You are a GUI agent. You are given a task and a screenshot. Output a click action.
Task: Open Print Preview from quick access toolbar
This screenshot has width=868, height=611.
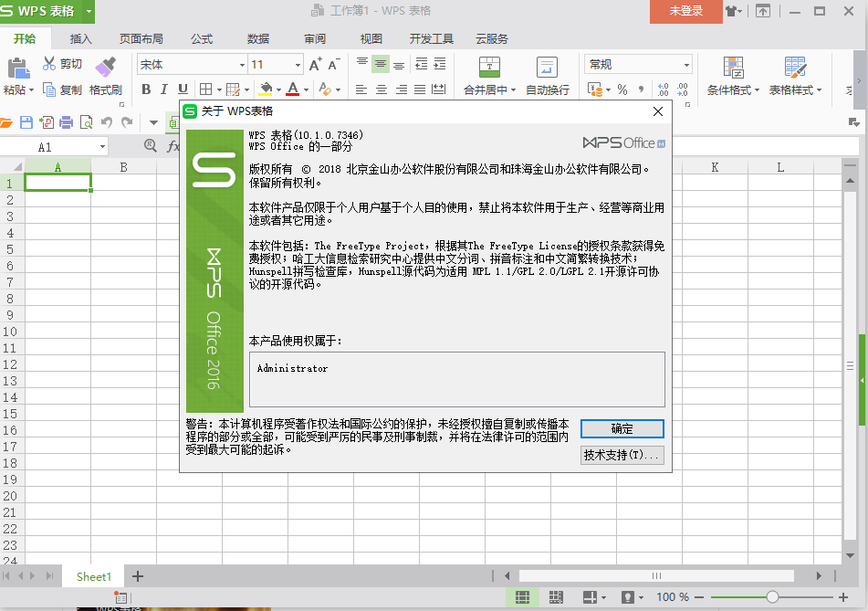pos(86,122)
